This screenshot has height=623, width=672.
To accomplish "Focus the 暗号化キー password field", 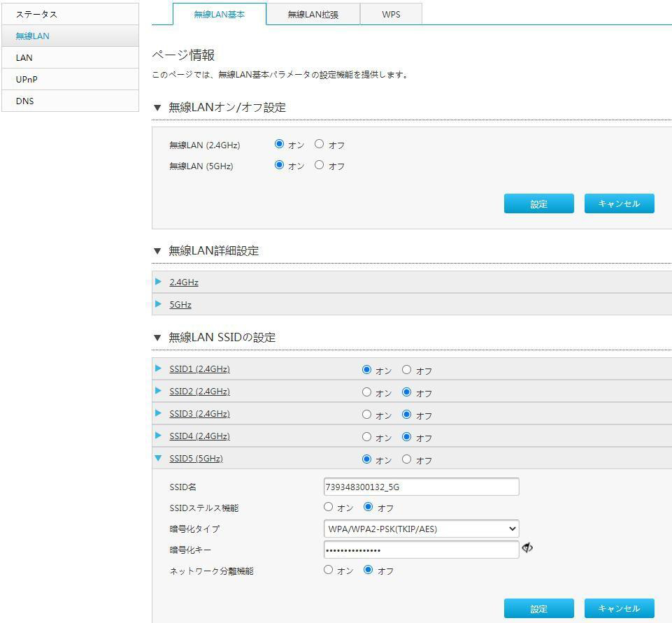I will point(421,550).
